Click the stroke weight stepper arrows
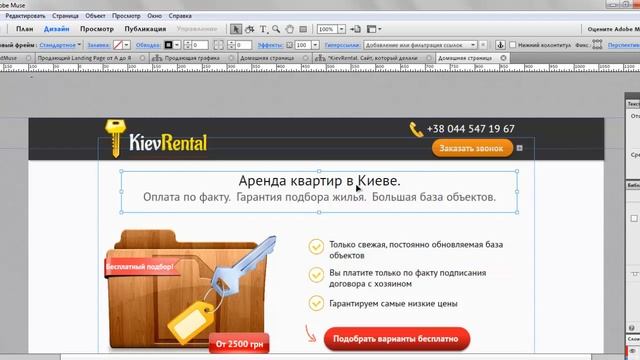 click(187, 45)
